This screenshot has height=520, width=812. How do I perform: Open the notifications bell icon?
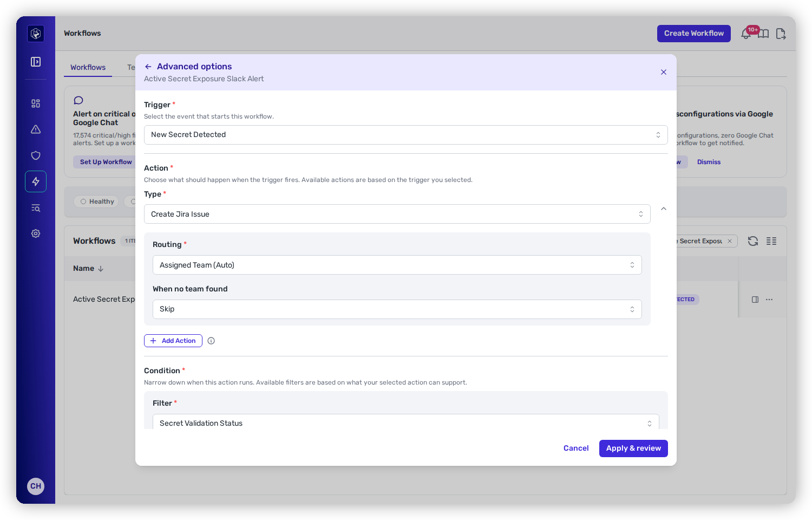click(x=746, y=34)
